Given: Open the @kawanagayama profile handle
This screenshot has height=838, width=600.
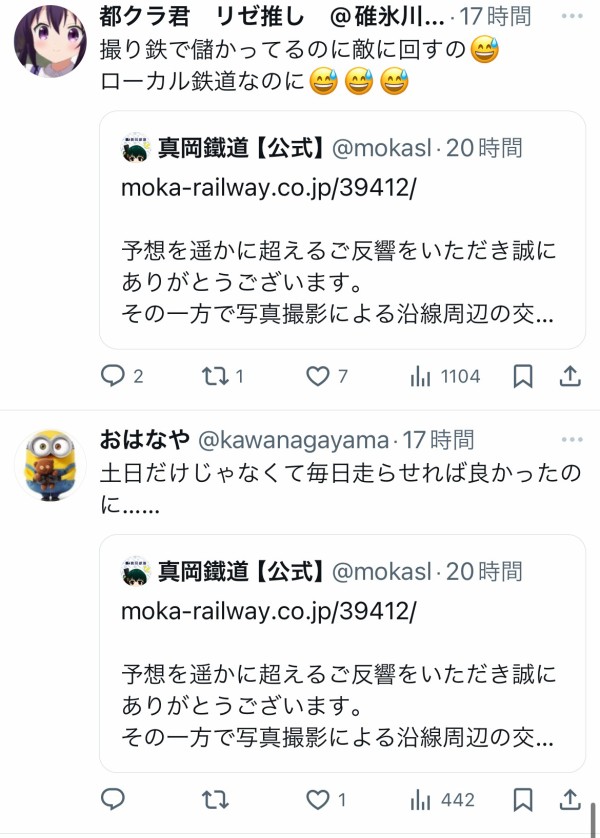Looking at the screenshot, I should pos(293,440).
